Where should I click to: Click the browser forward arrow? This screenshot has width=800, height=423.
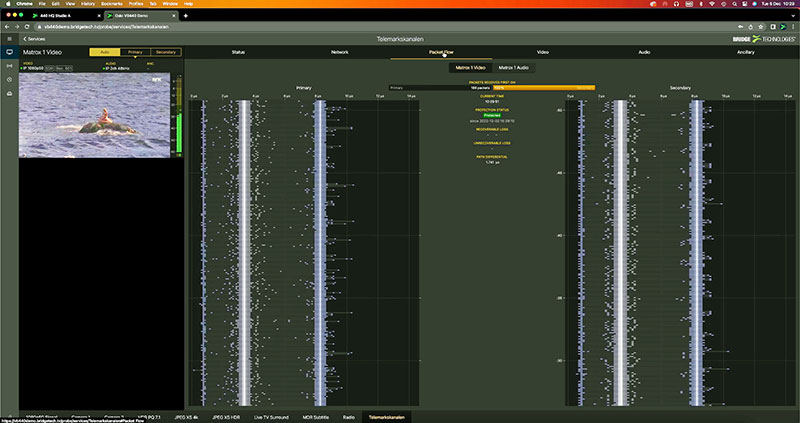point(17,27)
